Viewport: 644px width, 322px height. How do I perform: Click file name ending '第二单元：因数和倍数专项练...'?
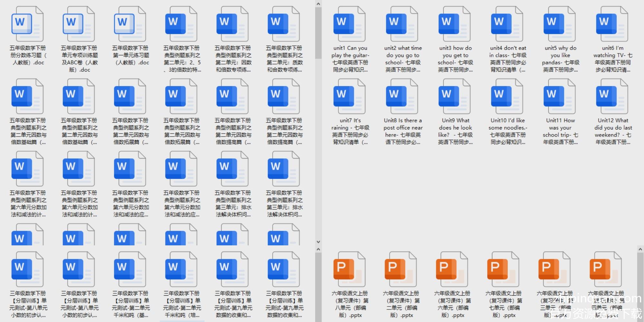[233, 59]
